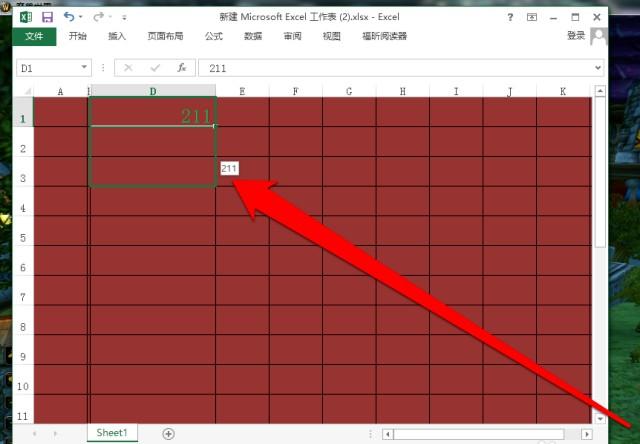Screen dimensions: 640x444
Task: Select column I header
Action: click(456, 91)
